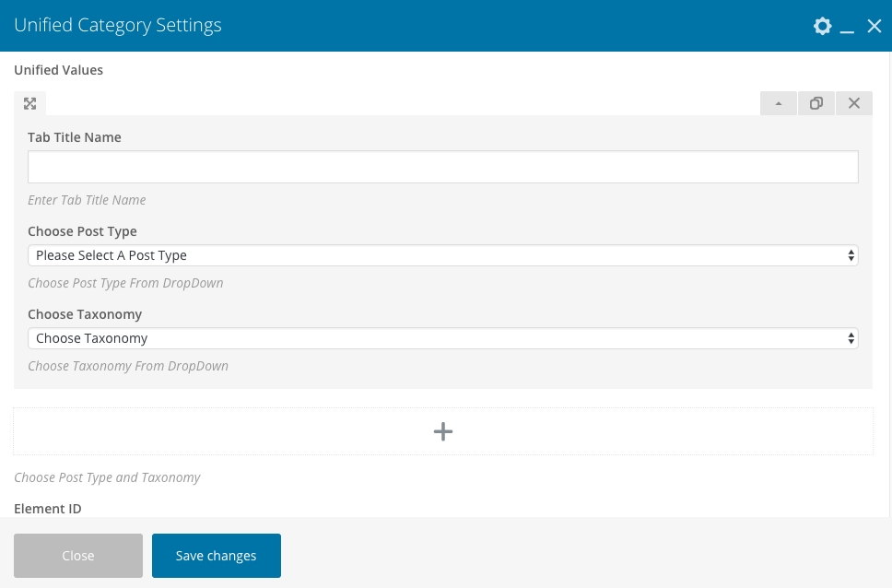Focus the Tab Title Name text field
The image size is (892, 588).
point(443,167)
